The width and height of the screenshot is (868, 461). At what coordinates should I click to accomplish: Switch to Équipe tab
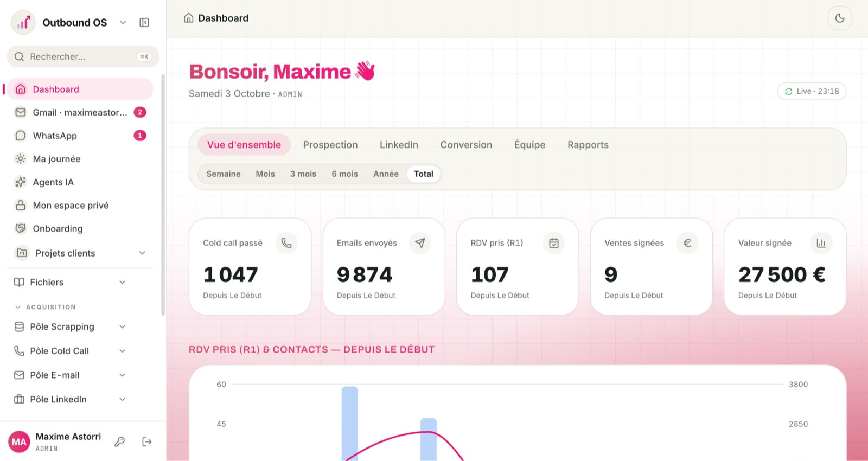click(530, 145)
